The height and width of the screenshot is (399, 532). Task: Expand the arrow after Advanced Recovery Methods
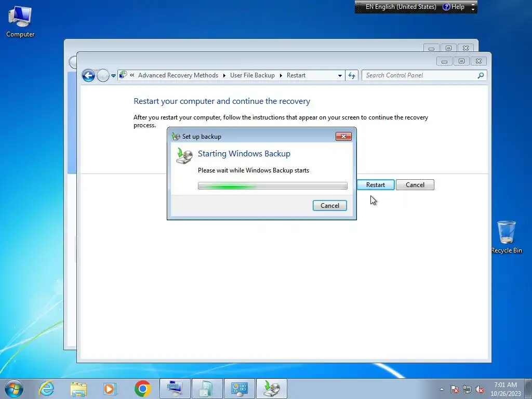point(224,75)
